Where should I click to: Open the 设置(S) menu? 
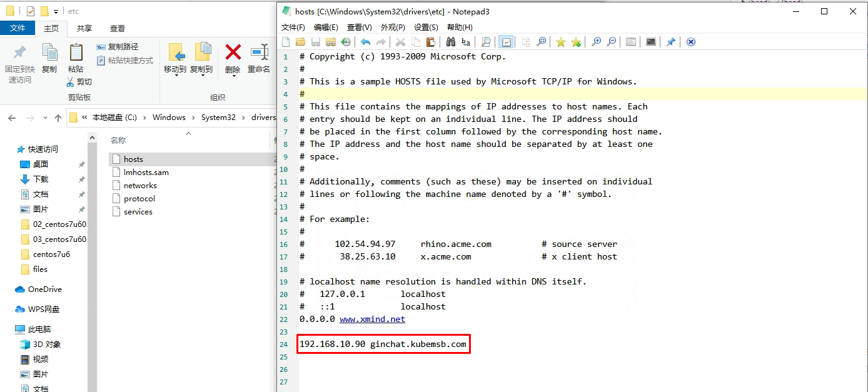(x=426, y=28)
